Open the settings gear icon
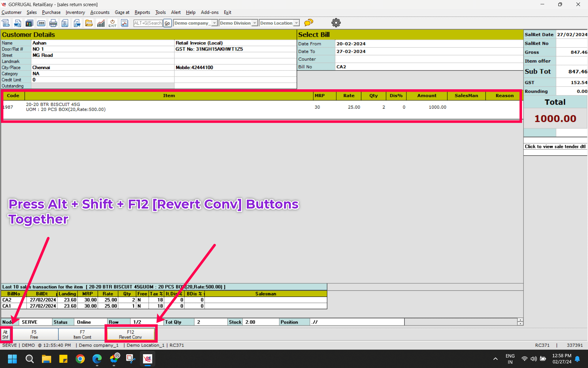This screenshot has width=588, height=368. (336, 23)
